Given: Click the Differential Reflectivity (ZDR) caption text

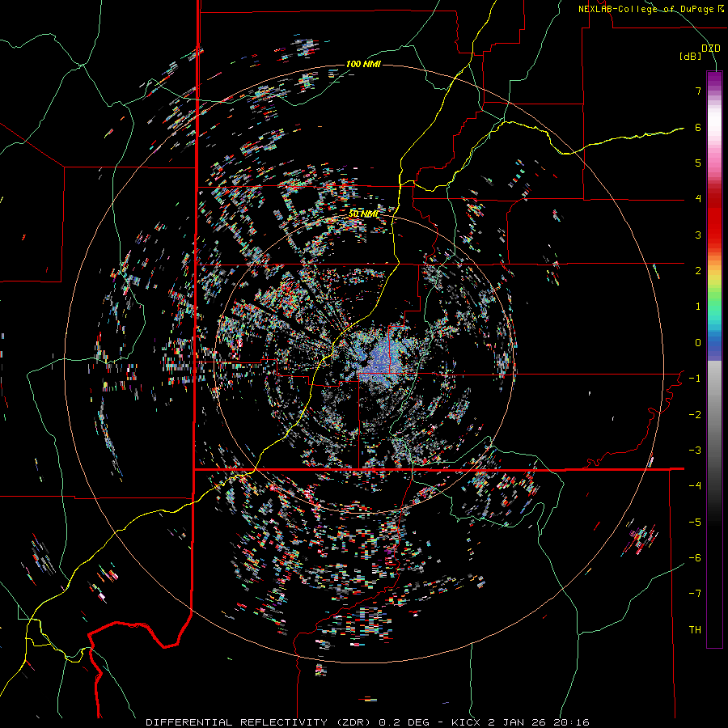Looking at the screenshot, I should (259, 722).
